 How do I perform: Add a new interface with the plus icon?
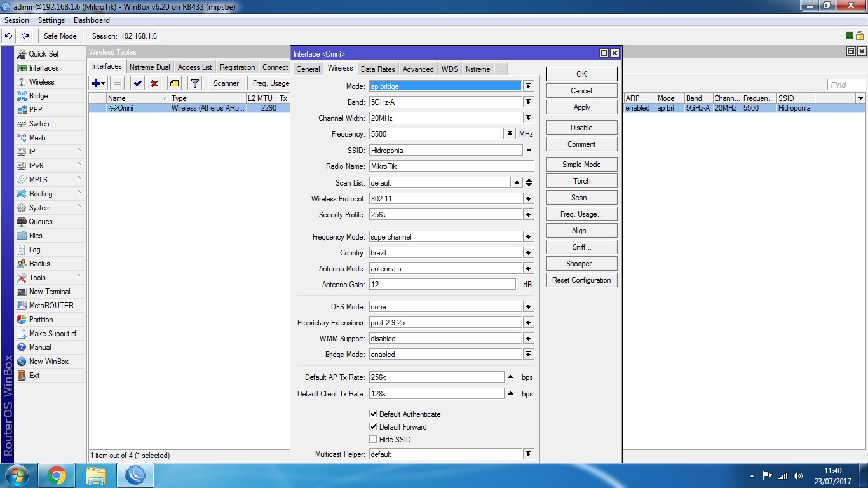tap(98, 83)
